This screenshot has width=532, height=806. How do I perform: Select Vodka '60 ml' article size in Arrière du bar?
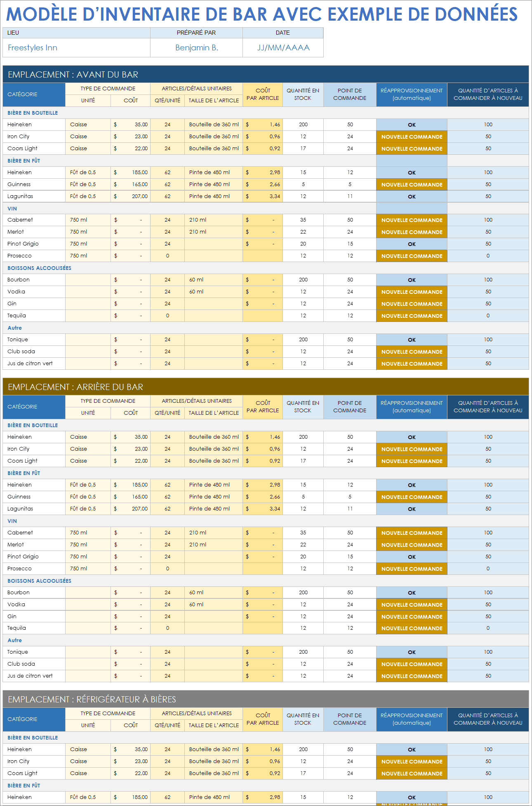(214, 605)
